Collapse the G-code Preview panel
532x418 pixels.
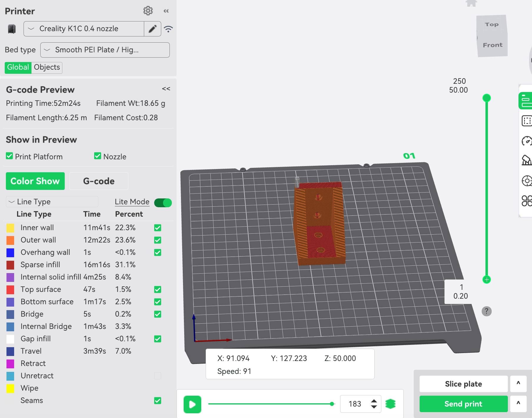tap(166, 89)
